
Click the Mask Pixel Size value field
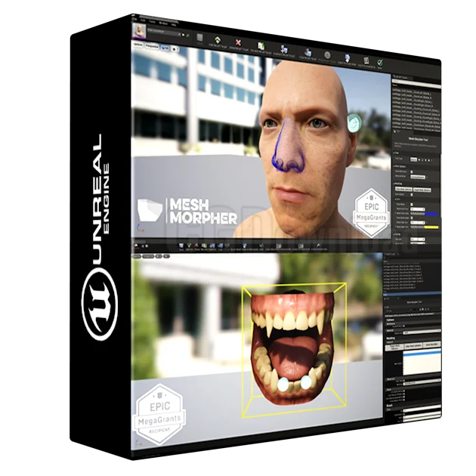pyautogui.click(x=417, y=209)
